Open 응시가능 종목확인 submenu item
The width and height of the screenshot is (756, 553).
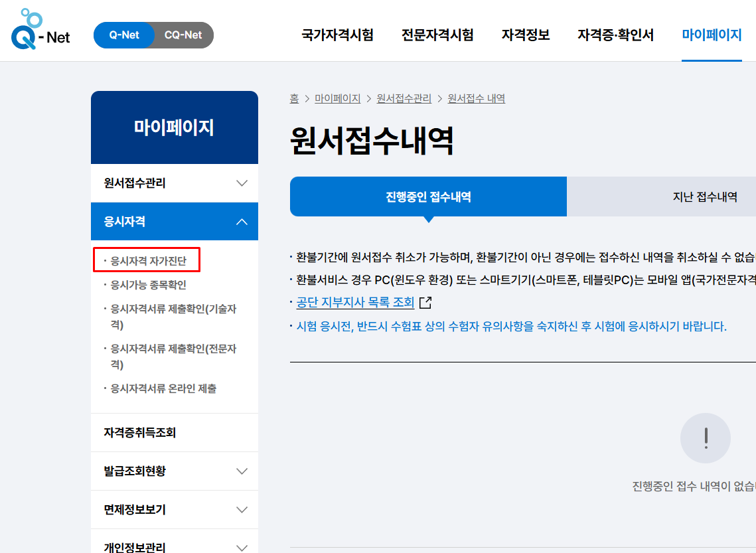point(148,285)
